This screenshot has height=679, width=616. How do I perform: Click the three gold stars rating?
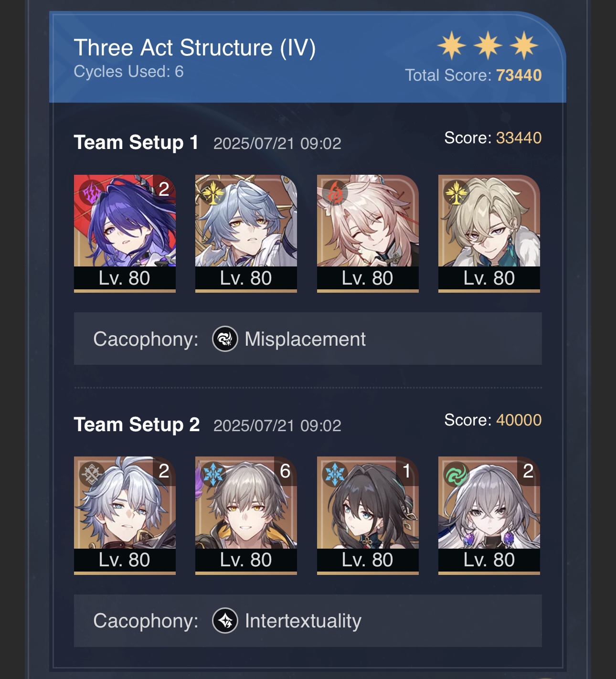tap(488, 45)
